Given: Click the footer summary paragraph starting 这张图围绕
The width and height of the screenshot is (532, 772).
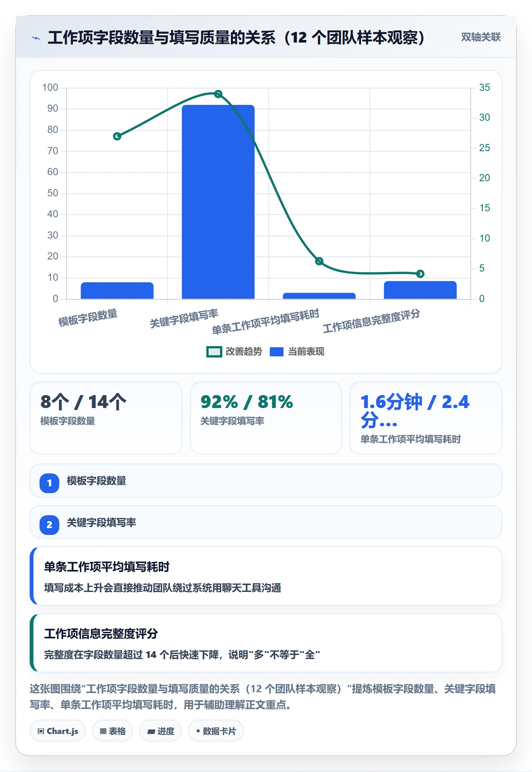Looking at the screenshot, I should coord(263,697).
